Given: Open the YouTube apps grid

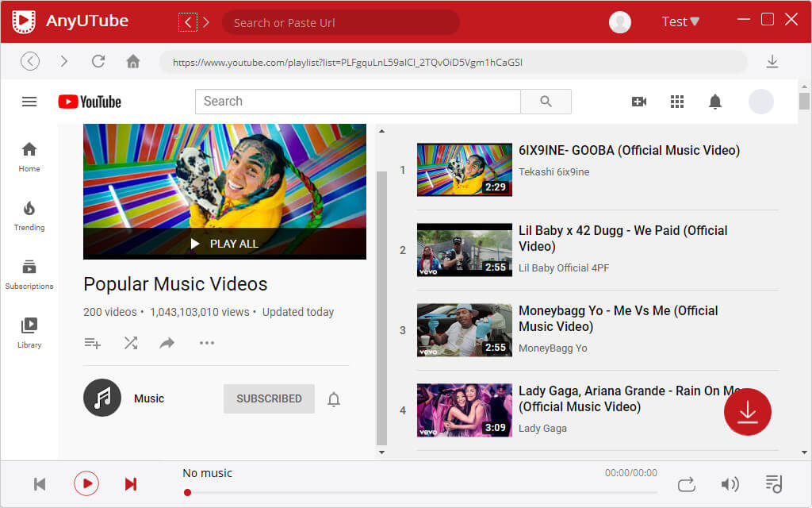Looking at the screenshot, I should point(677,102).
